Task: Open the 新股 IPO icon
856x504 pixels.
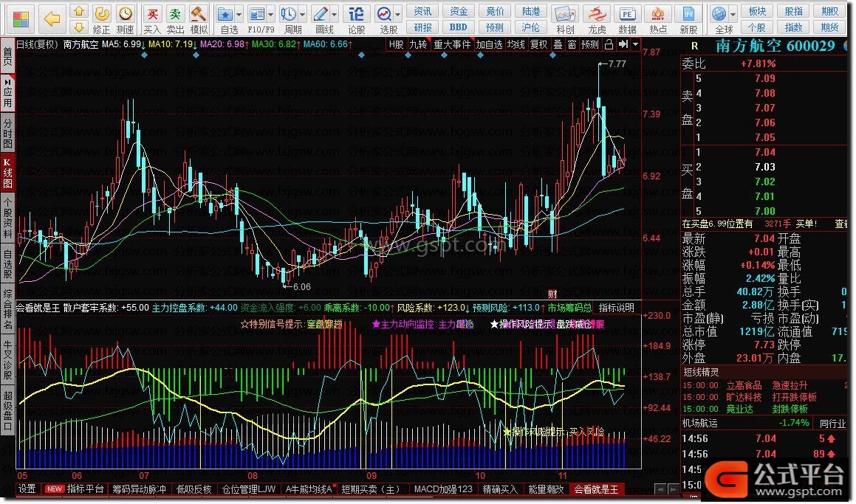Action: [x=688, y=20]
